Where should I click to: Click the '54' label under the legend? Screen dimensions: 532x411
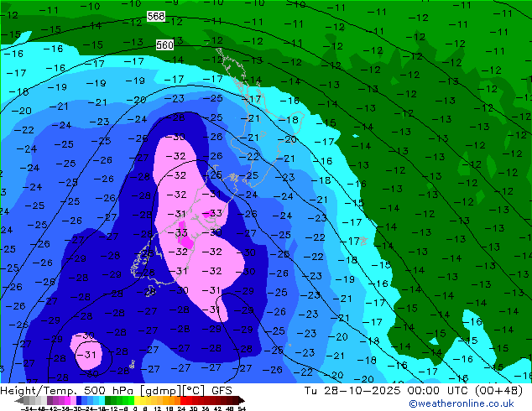pos(241,408)
